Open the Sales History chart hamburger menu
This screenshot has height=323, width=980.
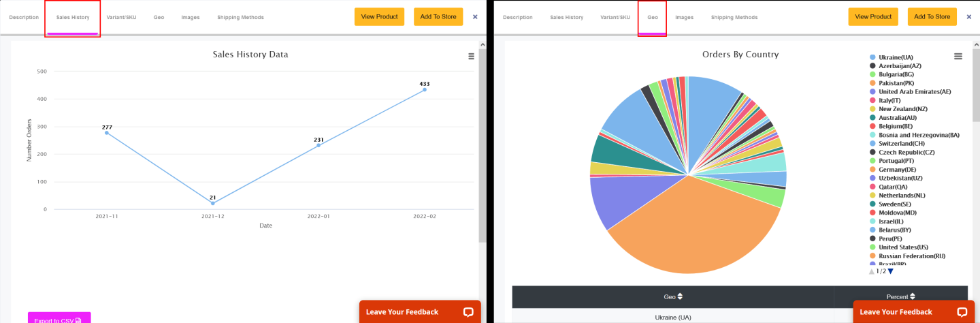[x=471, y=57]
